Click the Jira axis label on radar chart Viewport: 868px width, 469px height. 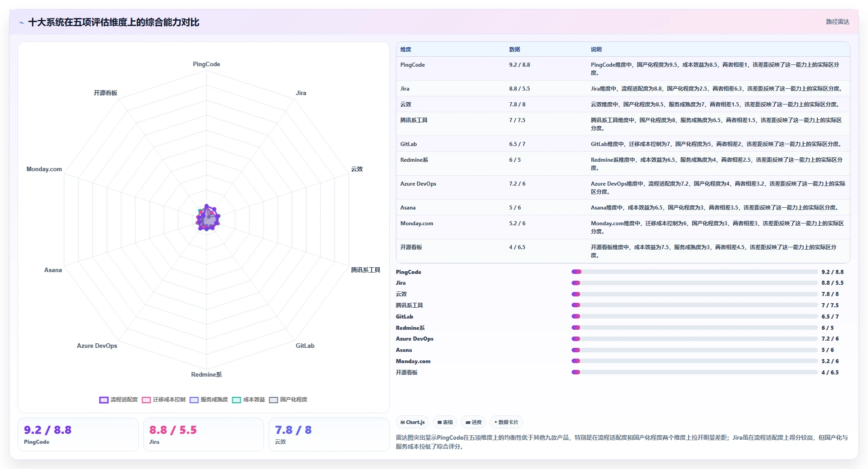[x=301, y=93]
